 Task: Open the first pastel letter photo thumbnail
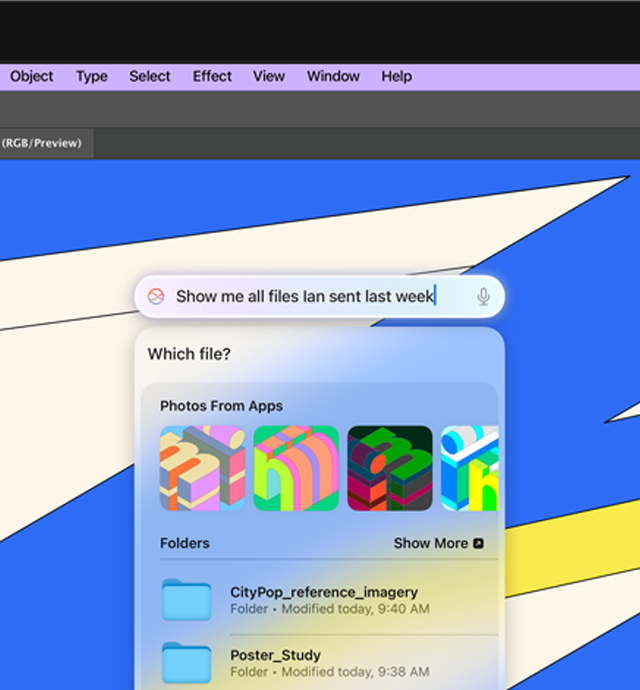[x=202, y=468]
